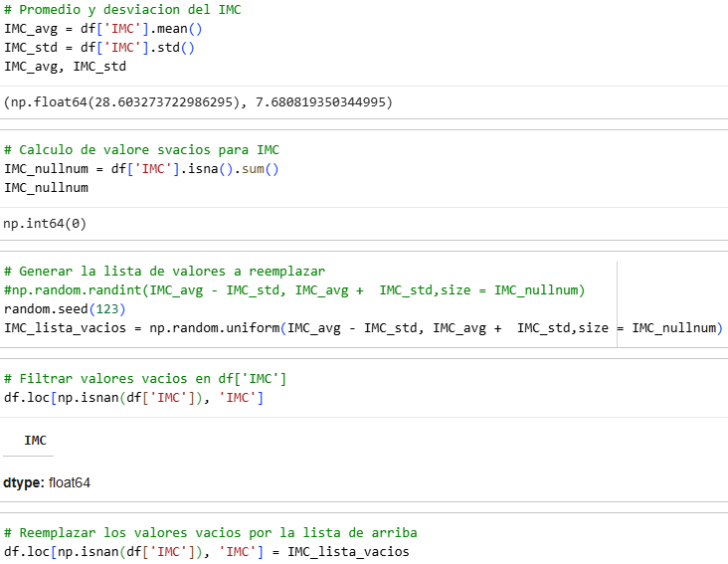Click the np.int64(0) output

pos(45,224)
